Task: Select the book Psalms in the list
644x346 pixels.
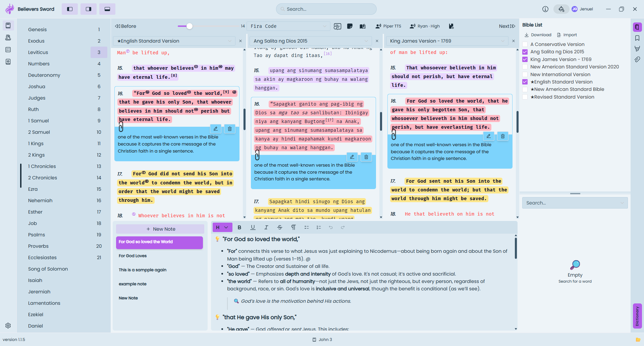Action: (37, 235)
